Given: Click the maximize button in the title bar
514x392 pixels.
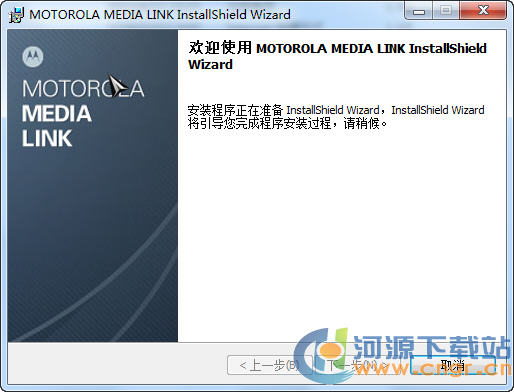Looking at the screenshot, I should 446,11.
